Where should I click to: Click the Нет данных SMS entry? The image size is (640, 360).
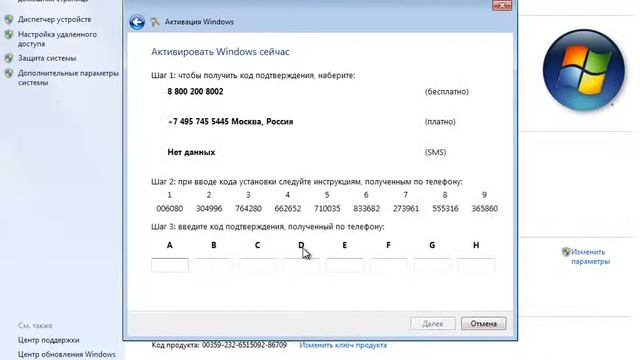191,152
